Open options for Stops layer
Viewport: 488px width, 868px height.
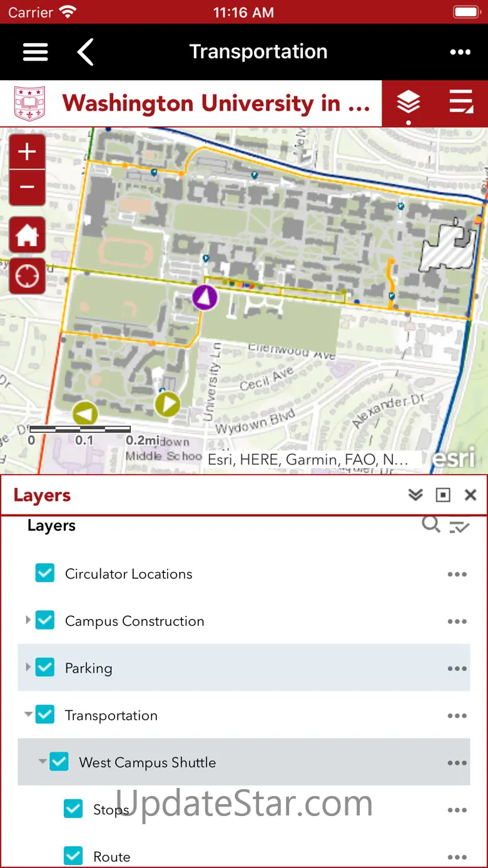coord(457,810)
